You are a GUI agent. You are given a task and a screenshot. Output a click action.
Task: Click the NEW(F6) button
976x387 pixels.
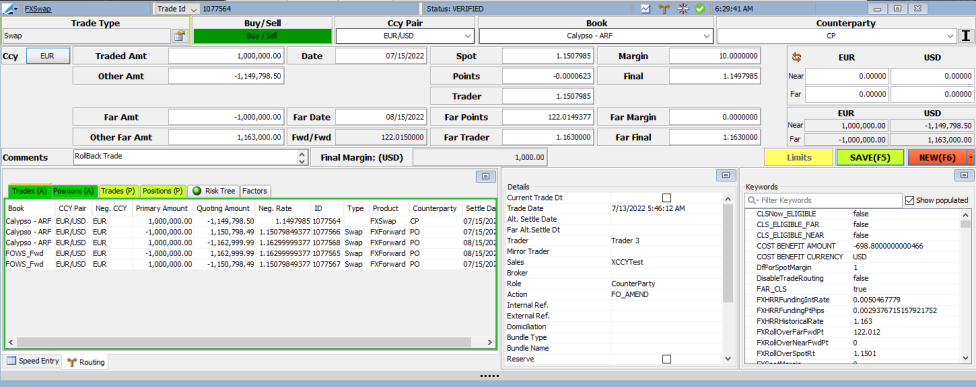pyautogui.click(x=937, y=158)
